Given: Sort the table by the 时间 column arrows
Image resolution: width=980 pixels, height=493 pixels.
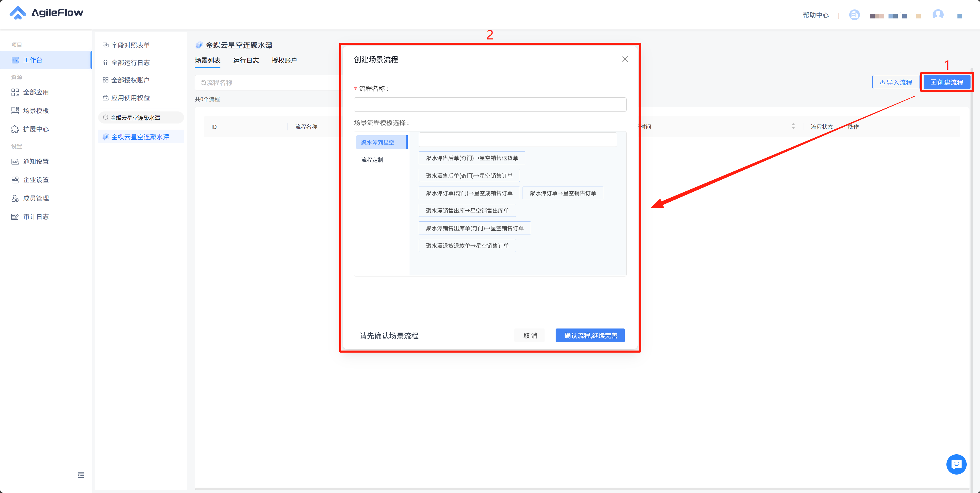Looking at the screenshot, I should point(793,127).
